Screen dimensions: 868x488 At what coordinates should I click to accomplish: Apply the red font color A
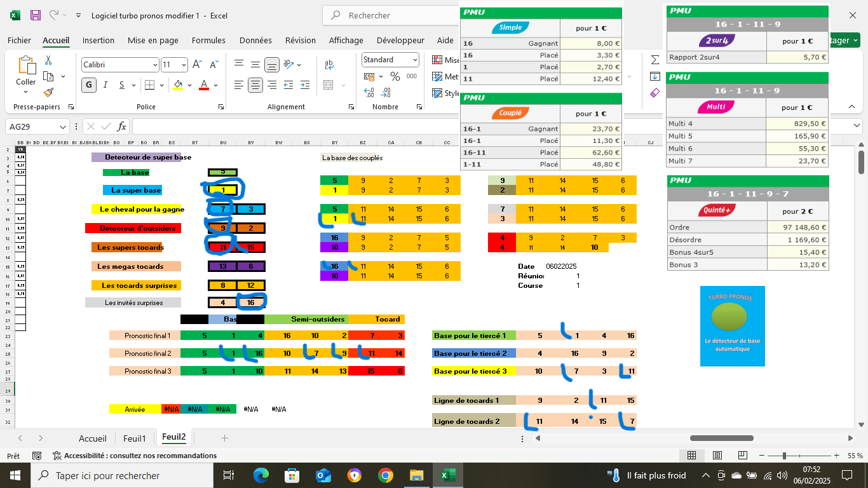[205, 85]
